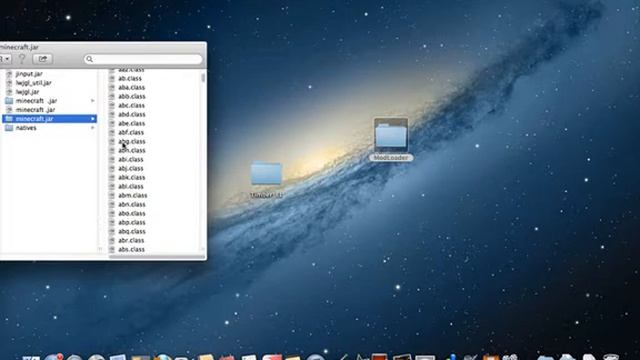Select abf.class file
This screenshot has height=360, width=640.
tap(131, 132)
